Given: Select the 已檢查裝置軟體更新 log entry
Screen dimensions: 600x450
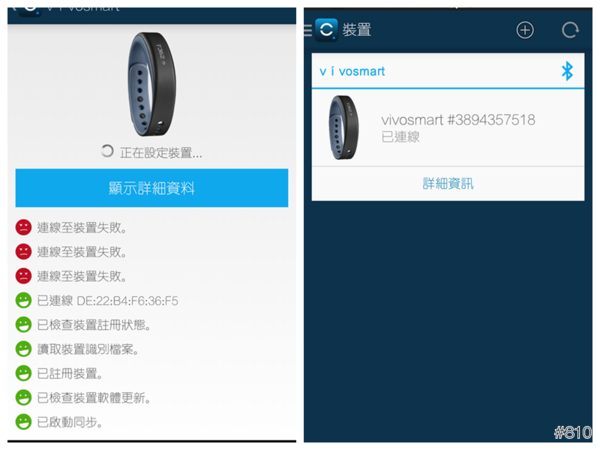Looking at the screenshot, I should point(93,398).
